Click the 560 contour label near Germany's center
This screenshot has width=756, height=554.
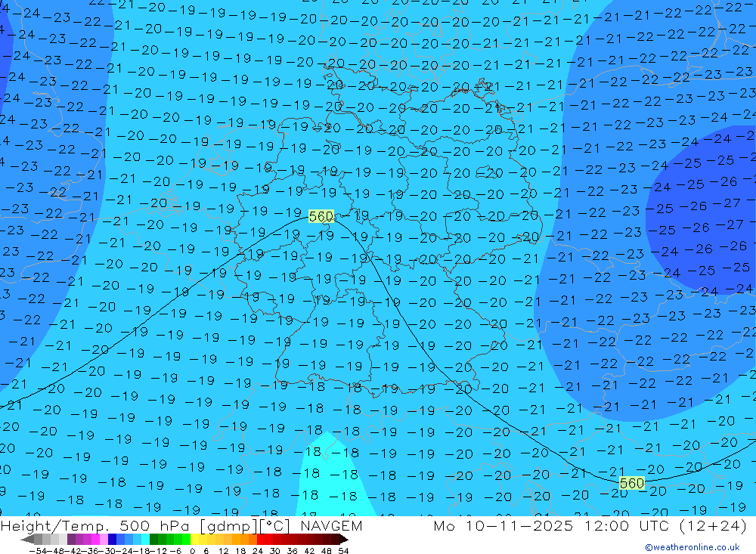click(x=321, y=216)
